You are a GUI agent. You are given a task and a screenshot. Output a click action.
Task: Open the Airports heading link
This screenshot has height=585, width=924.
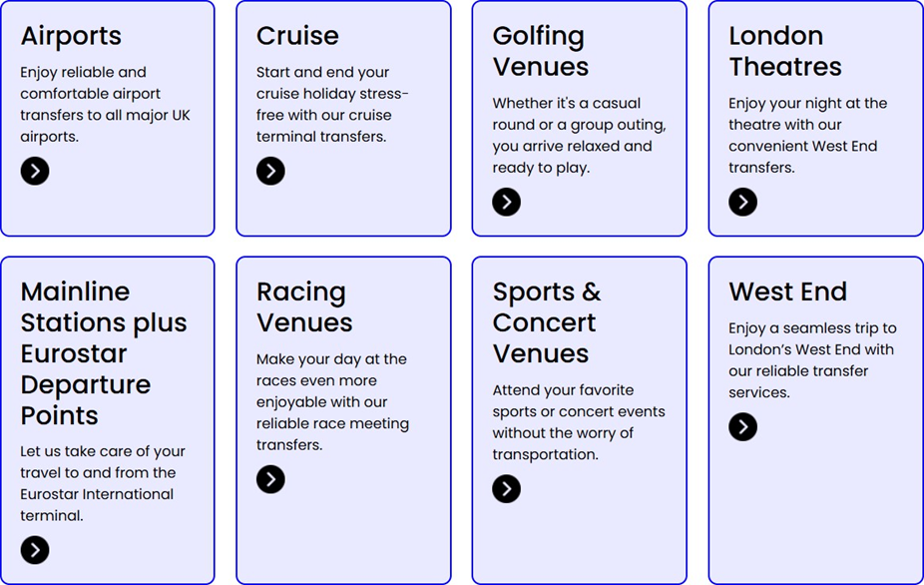71,36
